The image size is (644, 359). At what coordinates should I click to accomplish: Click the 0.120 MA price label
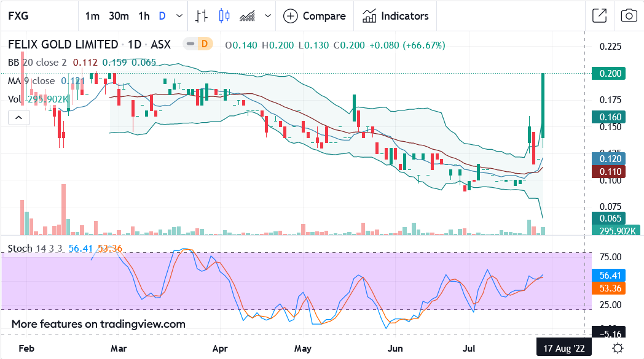click(609, 159)
